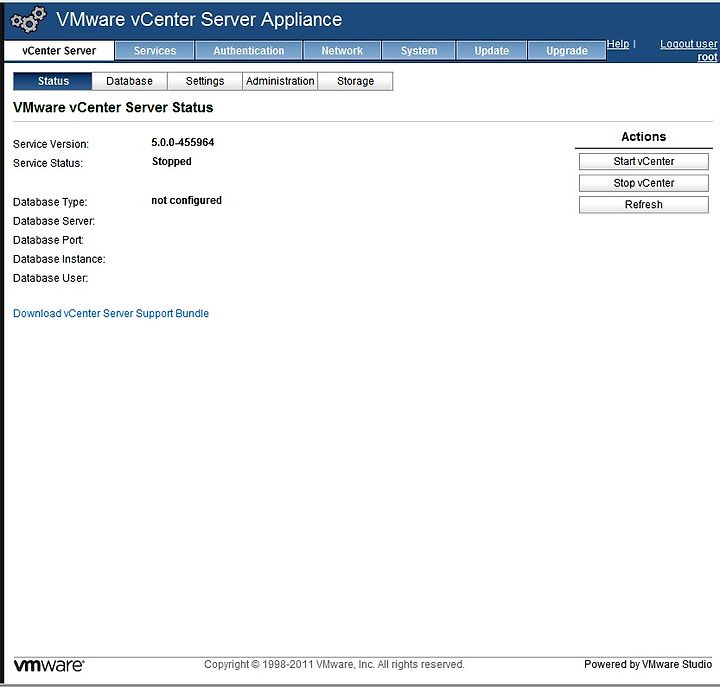Switch to the Services tab
This screenshot has height=687, width=720.
click(x=155, y=51)
